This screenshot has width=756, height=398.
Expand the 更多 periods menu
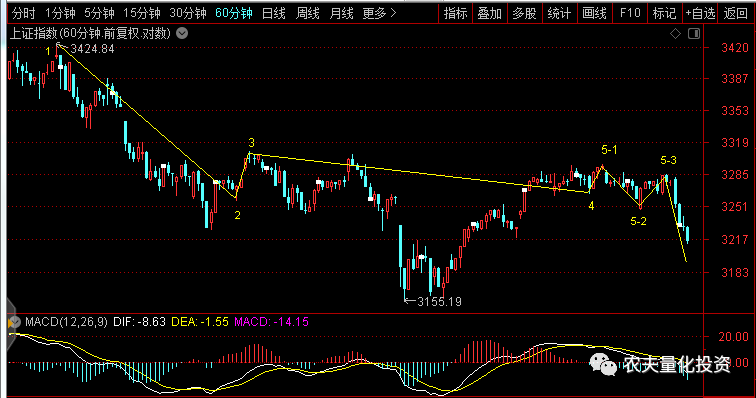[379, 13]
